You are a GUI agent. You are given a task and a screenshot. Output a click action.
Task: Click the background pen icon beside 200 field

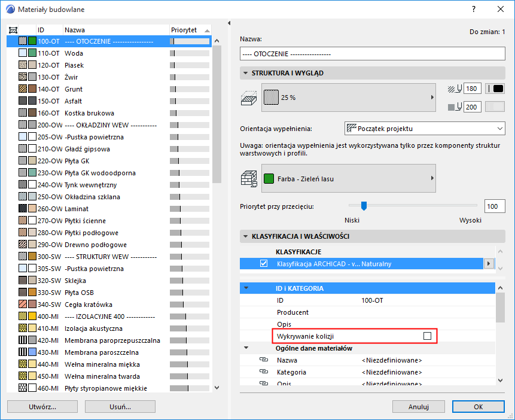[453, 107]
